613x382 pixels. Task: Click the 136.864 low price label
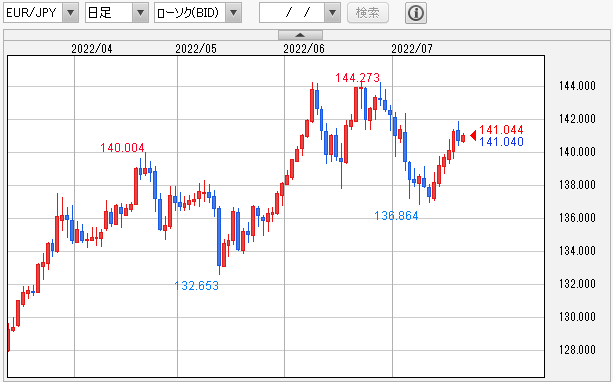(396, 216)
